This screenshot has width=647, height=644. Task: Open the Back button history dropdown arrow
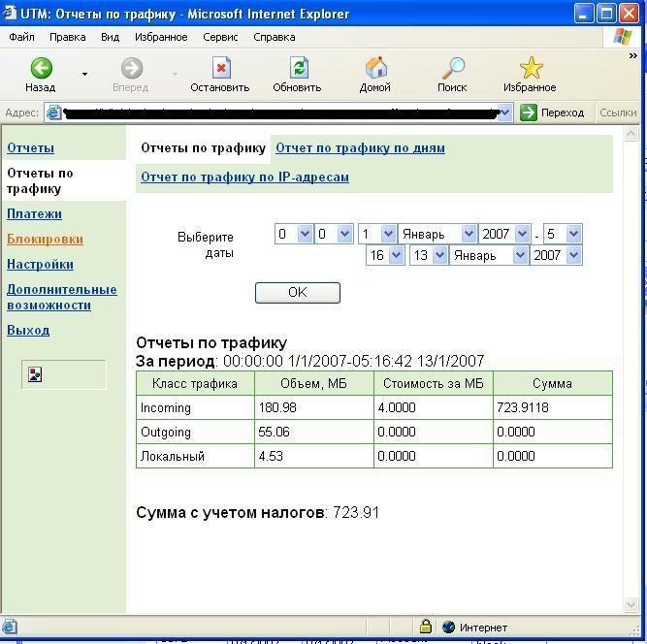pyautogui.click(x=84, y=74)
